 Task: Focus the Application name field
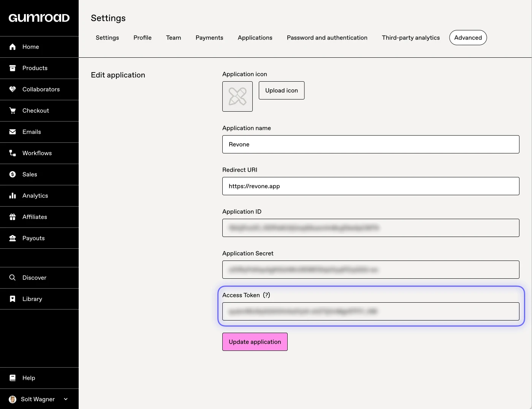371,144
